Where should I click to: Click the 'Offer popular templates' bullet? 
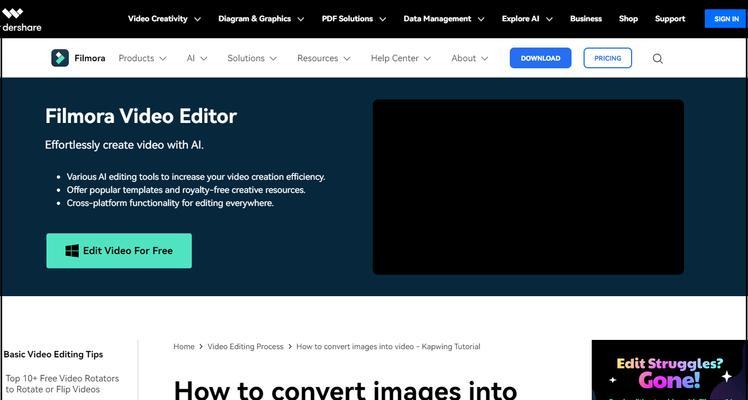click(x=186, y=190)
